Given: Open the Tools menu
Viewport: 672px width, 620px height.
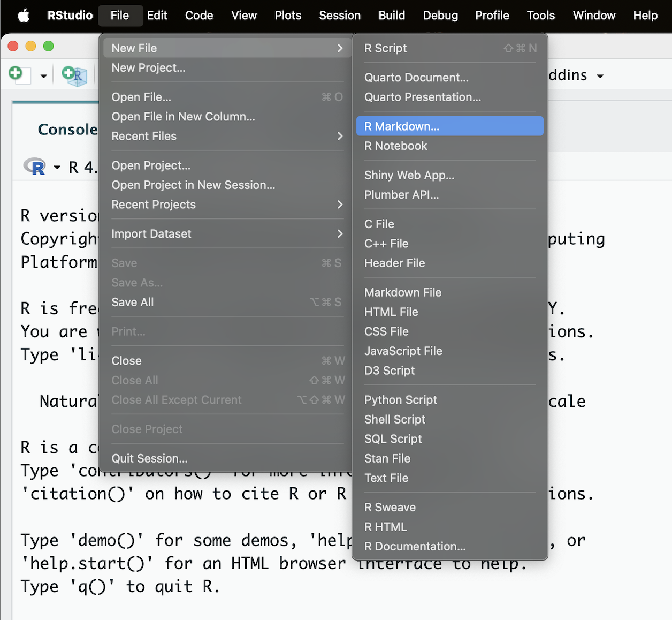Looking at the screenshot, I should coord(541,16).
